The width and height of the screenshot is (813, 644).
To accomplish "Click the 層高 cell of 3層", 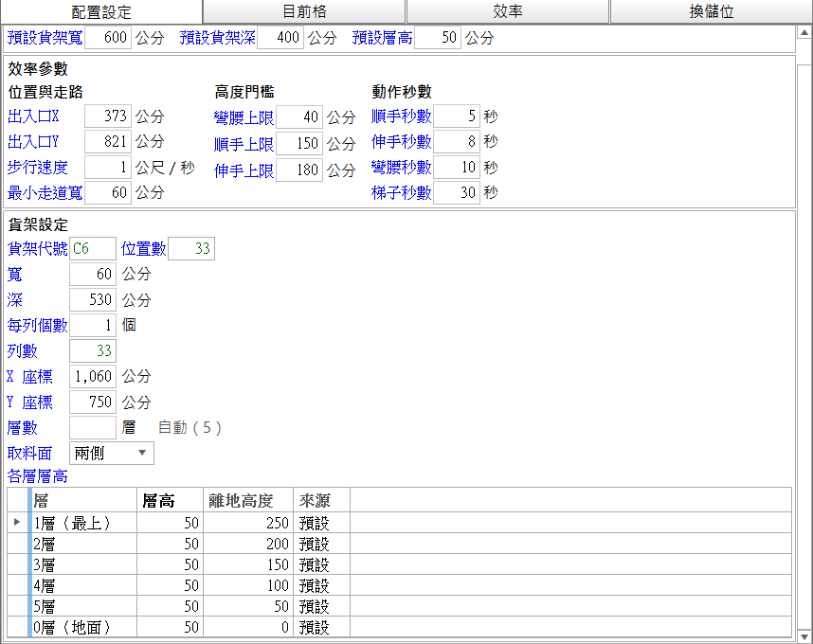I will 170,564.
